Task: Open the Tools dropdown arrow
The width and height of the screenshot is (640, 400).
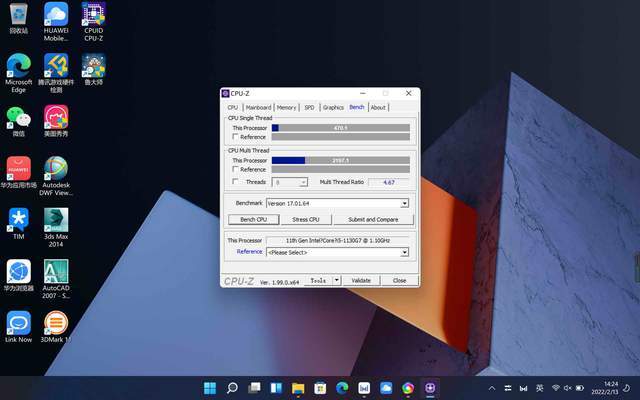Action: click(x=336, y=280)
